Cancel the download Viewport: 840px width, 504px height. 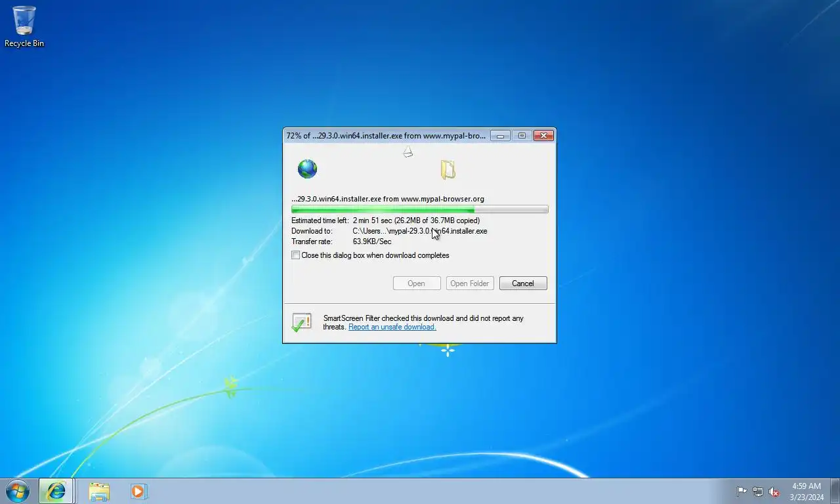523,283
